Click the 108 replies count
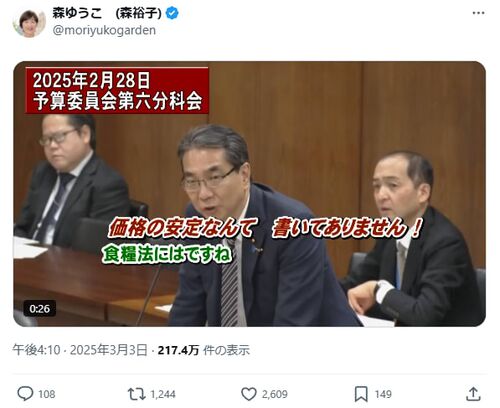The height and width of the screenshot is (408, 500). pyautogui.click(x=47, y=394)
